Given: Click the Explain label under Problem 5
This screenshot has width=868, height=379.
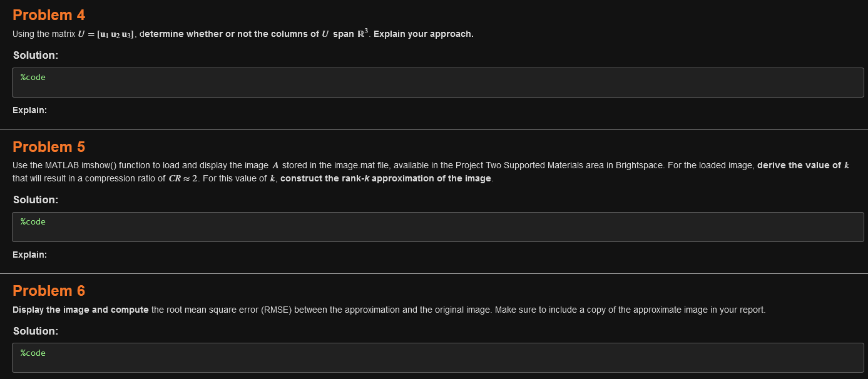Looking at the screenshot, I should 29,255.
